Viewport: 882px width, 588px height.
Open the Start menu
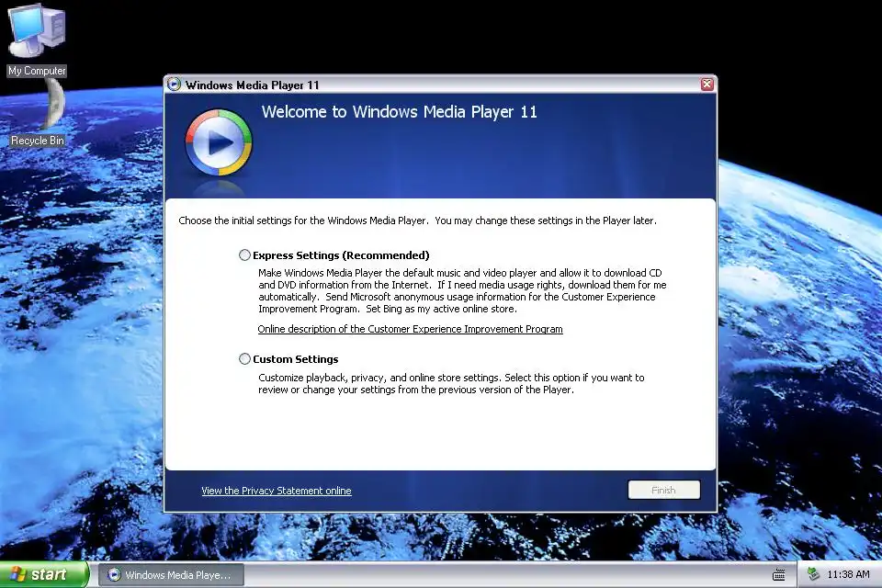pyautogui.click(x=43, y=574)
